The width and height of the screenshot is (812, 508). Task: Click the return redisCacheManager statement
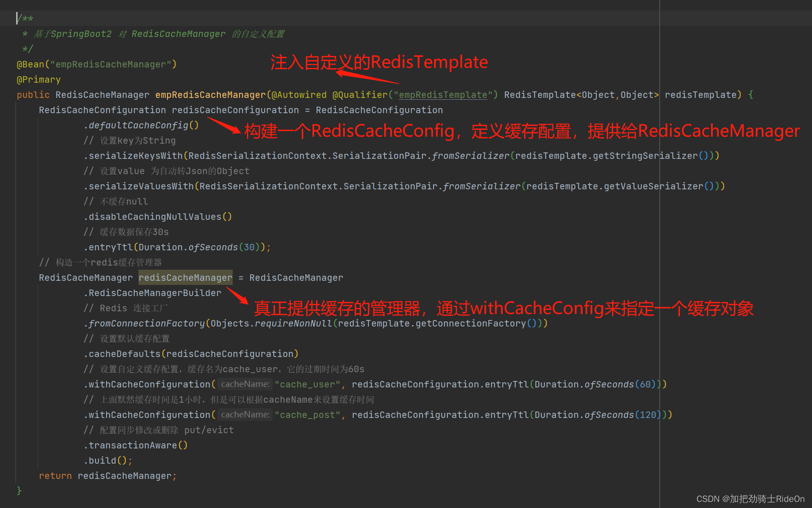pyautogui.click(x=108, y=476)
